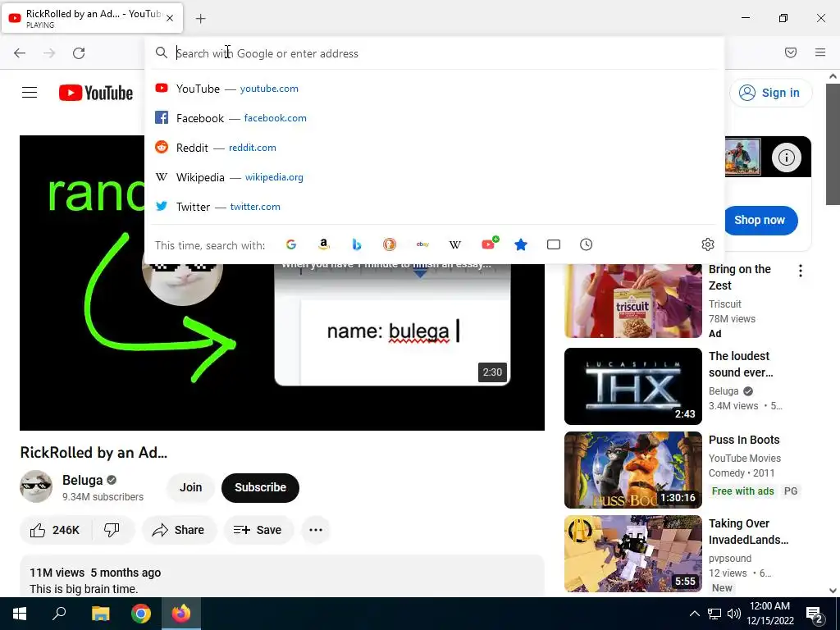Open Beluga channel avatar

[36, 487]
